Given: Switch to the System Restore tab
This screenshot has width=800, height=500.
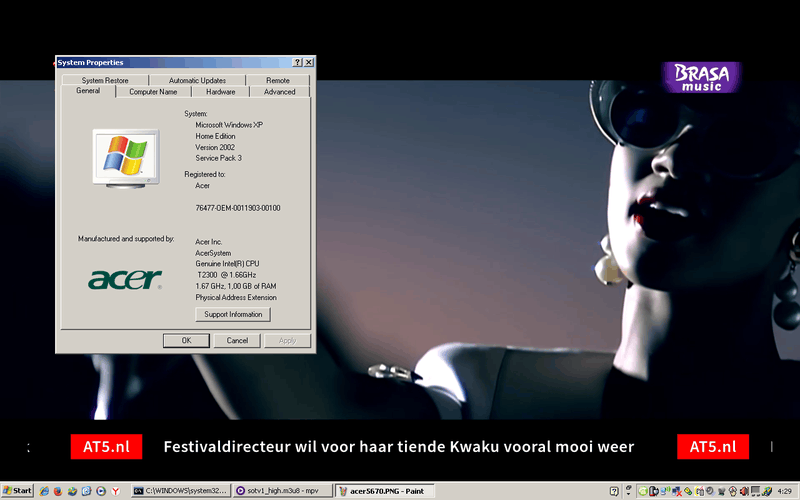Looking at the screenshot, I should click(x=105, y=80).
